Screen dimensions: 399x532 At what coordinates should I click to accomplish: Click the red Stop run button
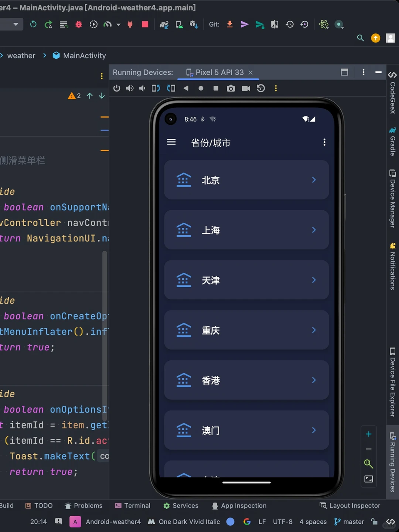[145, 24]
